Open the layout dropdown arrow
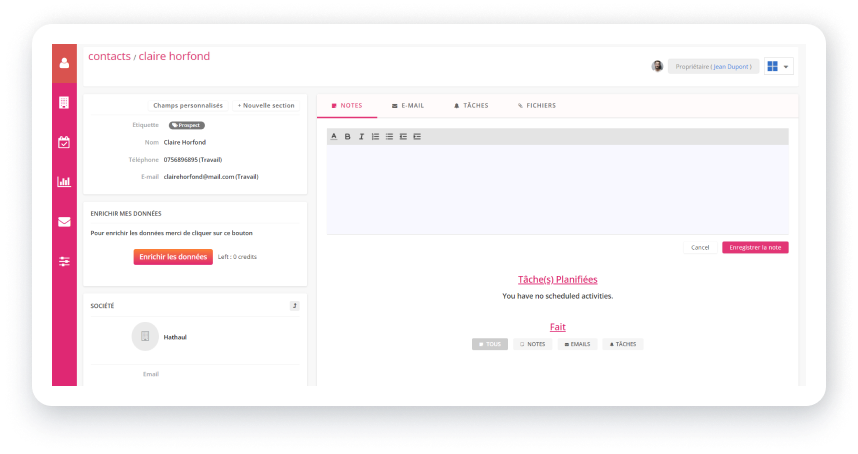 click(786, 67)
